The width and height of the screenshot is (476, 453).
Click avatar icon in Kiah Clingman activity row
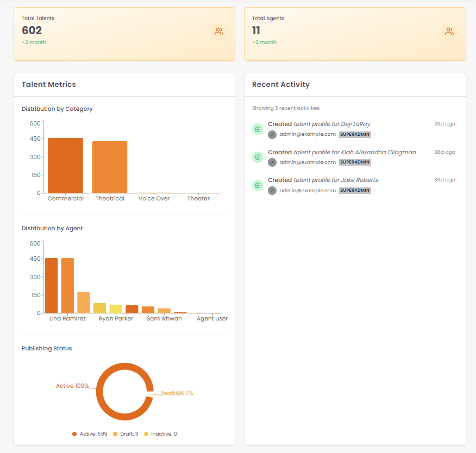click(272, 162)
